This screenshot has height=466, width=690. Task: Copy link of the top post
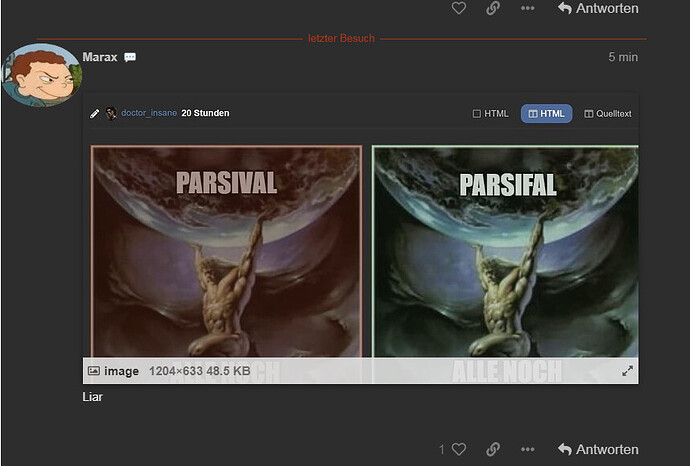[493, 8]
